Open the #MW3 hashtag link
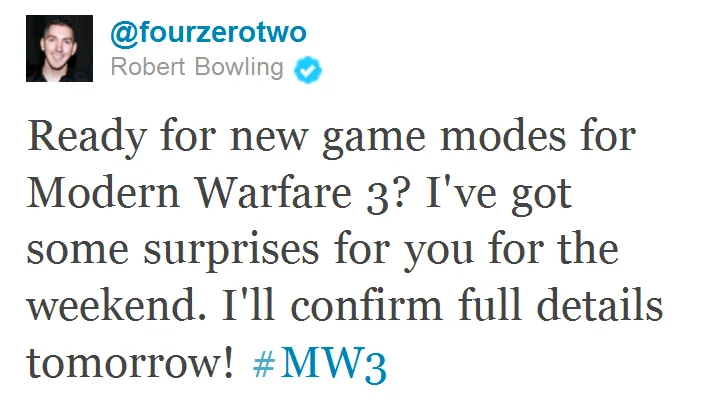713x403 pixels. coord(320,364)
